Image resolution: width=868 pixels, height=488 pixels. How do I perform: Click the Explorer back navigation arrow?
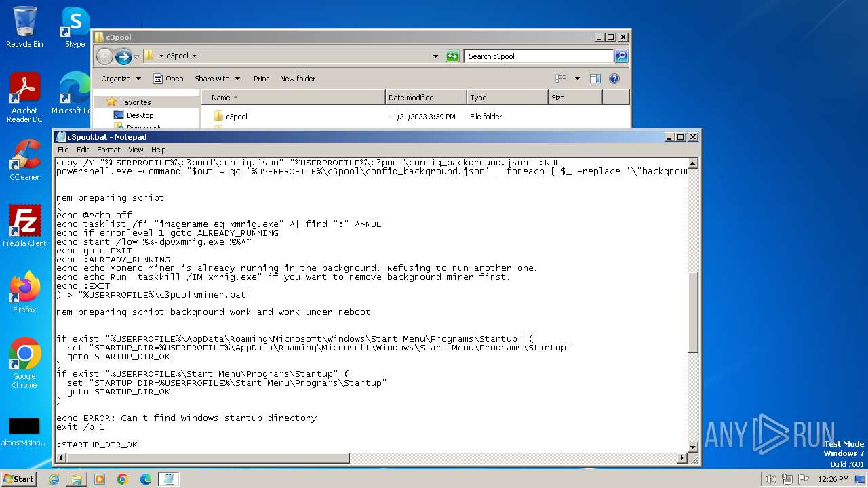(104, 56)
